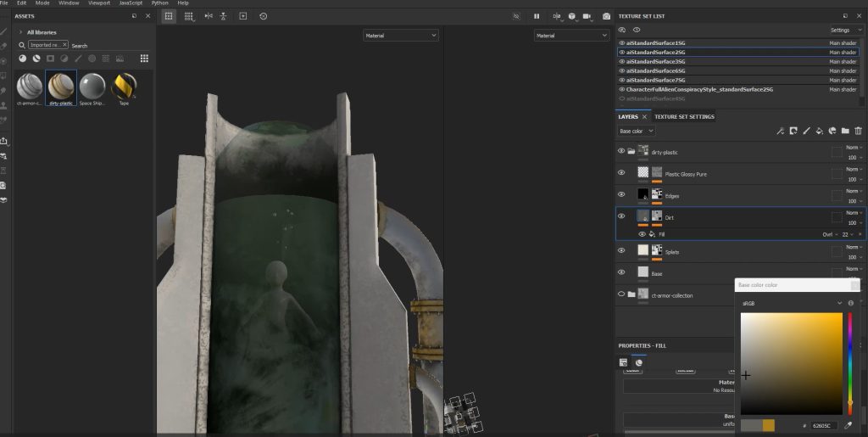This screenshot has width=868, height=437.
Task: Delete the selected layer with trash icon
Action: pyautogui.click(x=858, y=131)
